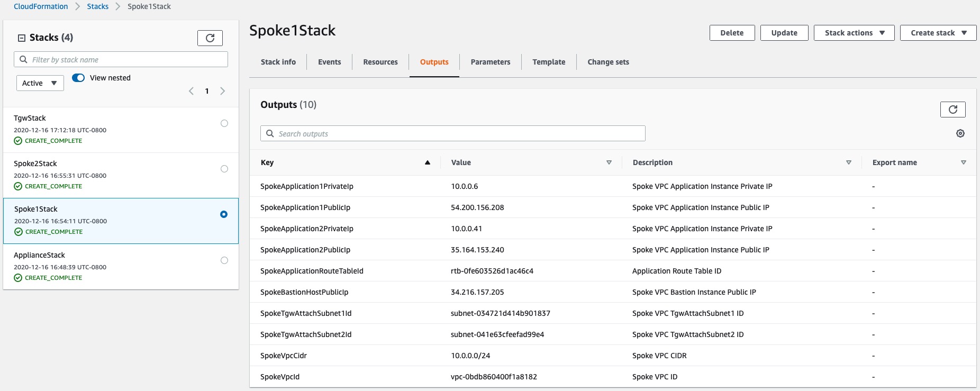Click the value subnet-034721d414b901837
Screen dimensions: 980x391
501,313
